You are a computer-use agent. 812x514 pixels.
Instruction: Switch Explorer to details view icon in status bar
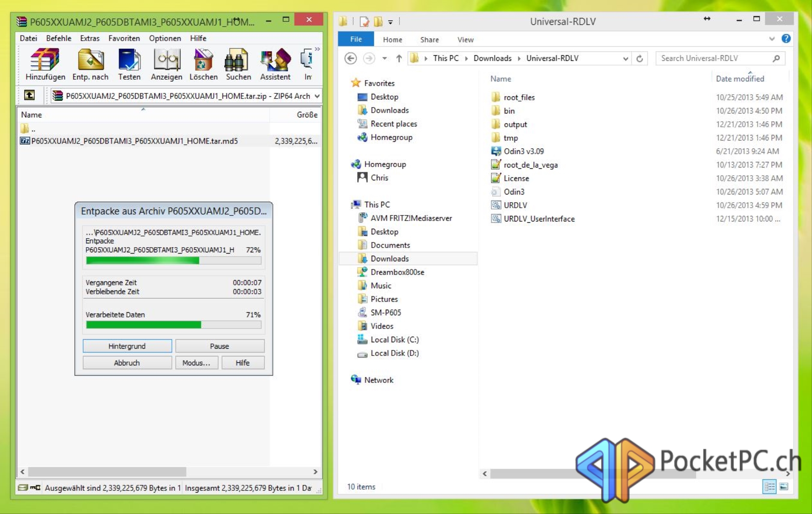click(x=770, y=487)
